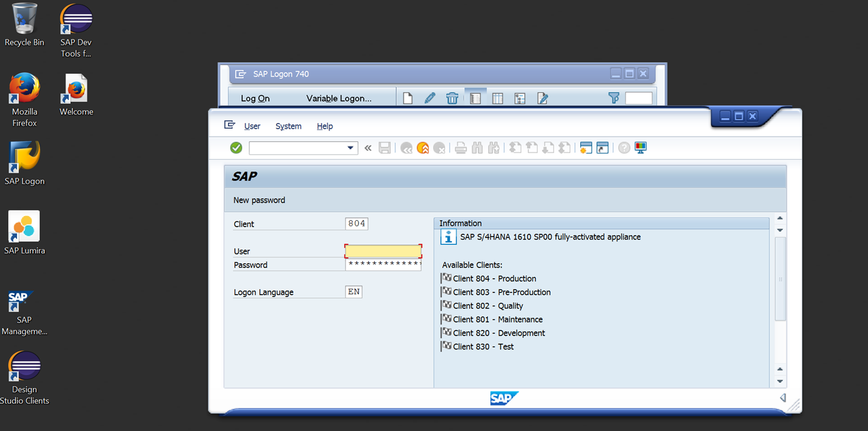Image resolution: width=868 pixels, height=431 pixels.
Task: Click the Help question mark icon
Action: pos(624,148)
